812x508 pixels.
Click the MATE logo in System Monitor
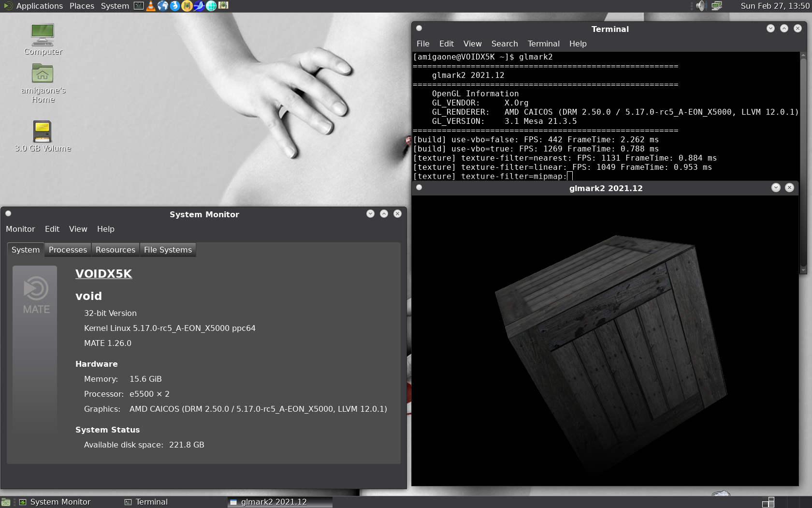pyautogui.click(x=36, y=295)
